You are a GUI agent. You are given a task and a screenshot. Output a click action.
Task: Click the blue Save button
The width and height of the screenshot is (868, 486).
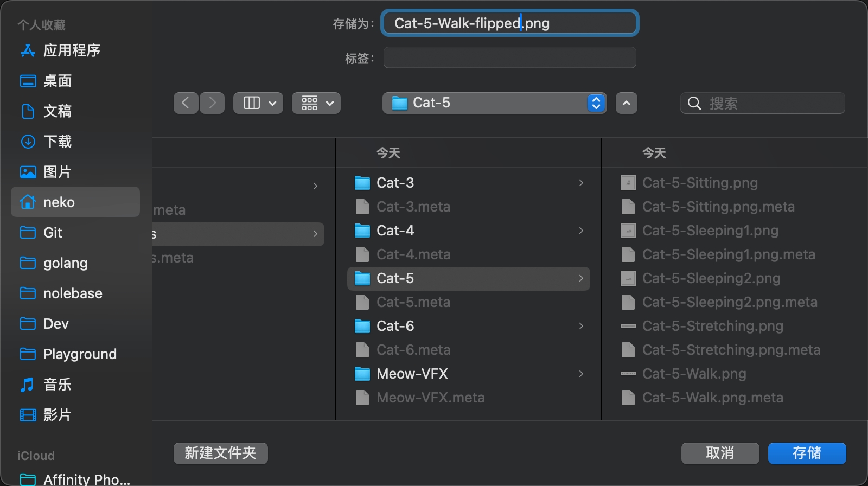point(807,453)
